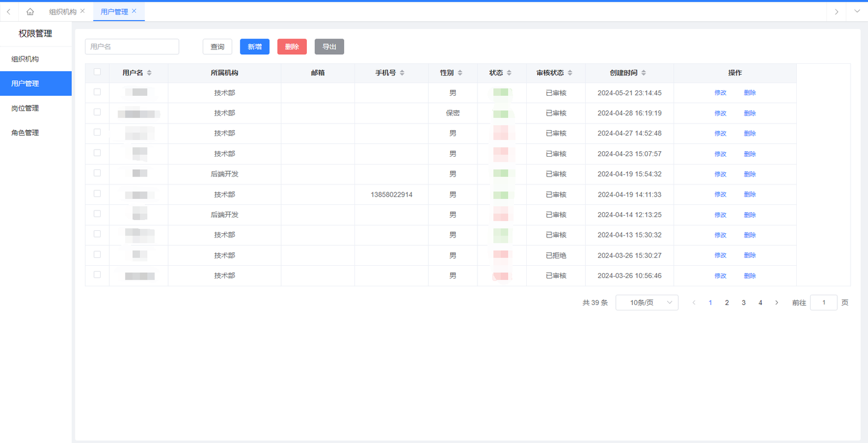Viewport: 868px width, 443px height.
Task: Go to the next page arrow
Action: coord(776,303)
